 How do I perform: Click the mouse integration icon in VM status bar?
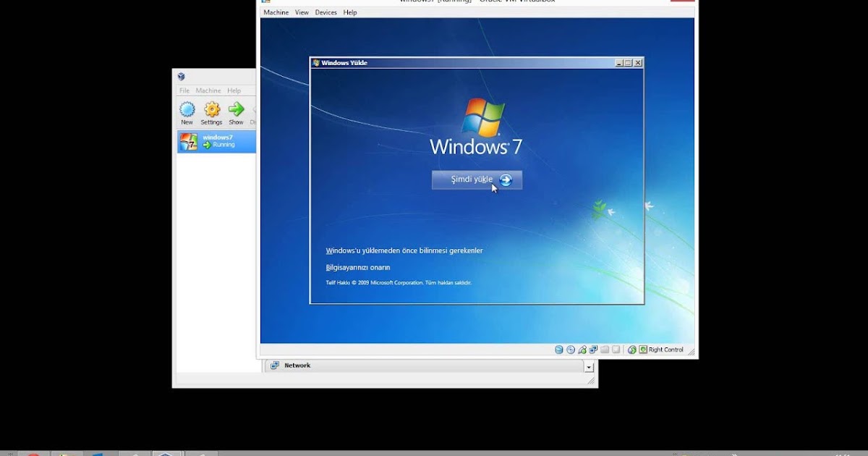tap(631, 350)
